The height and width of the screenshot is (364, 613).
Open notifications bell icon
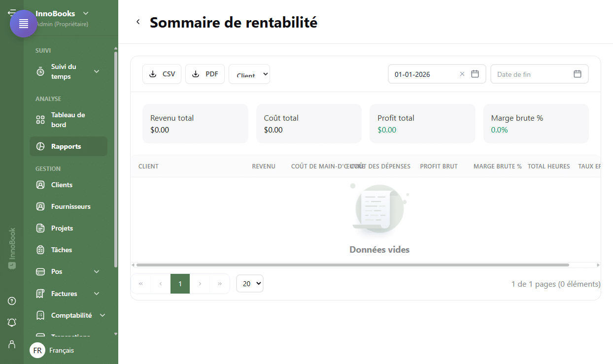click(x=12, y=323)
